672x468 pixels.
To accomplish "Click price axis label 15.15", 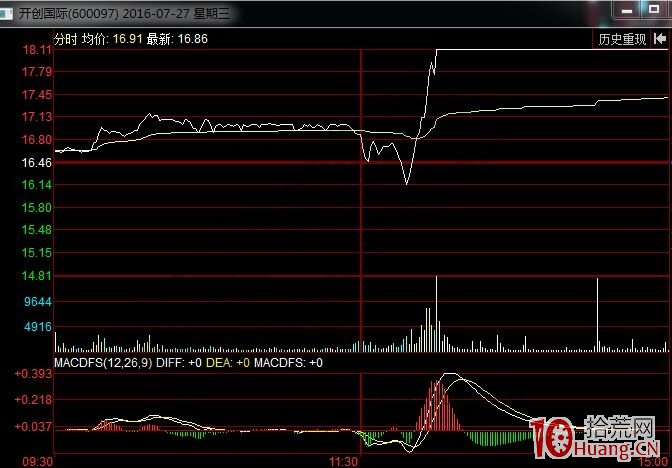I will 37,253.
